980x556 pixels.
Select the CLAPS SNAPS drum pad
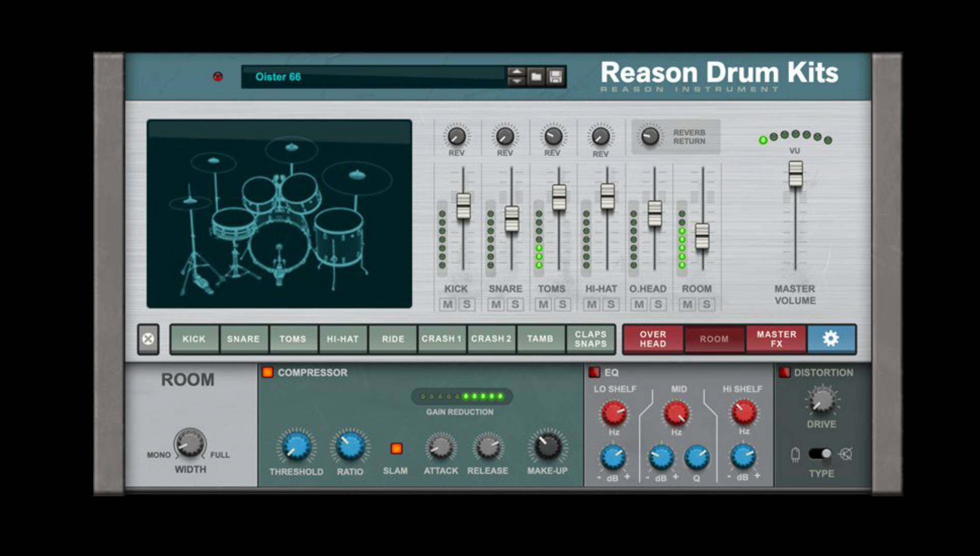click(x=591, y=339)
